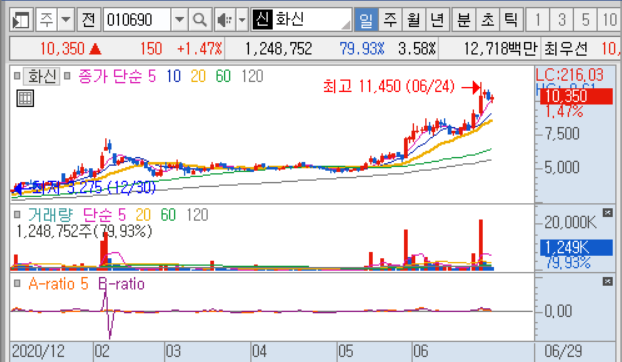Click the 2020/12 date axis label

click(x=38, y=351)
